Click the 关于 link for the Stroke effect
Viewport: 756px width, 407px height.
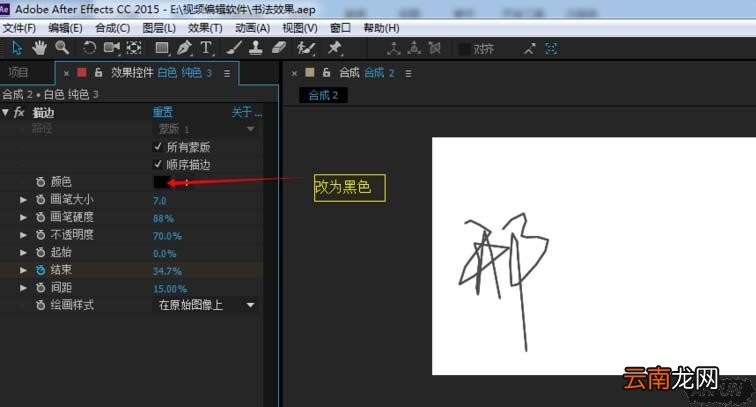pyautogui.click(x=246, y=112)
